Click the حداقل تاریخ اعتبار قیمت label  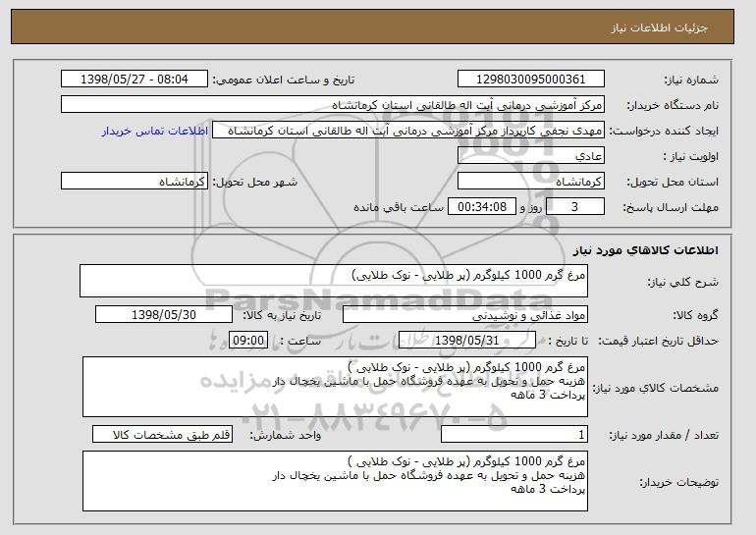click(658, 341)
